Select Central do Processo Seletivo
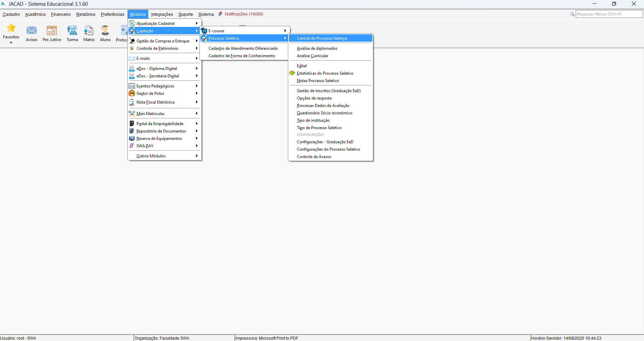 pos(331,38)
